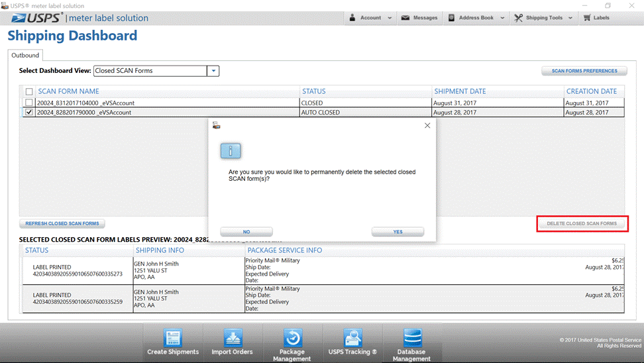Click the AUTO CLOSED status cell

click(x=366, y=113)
